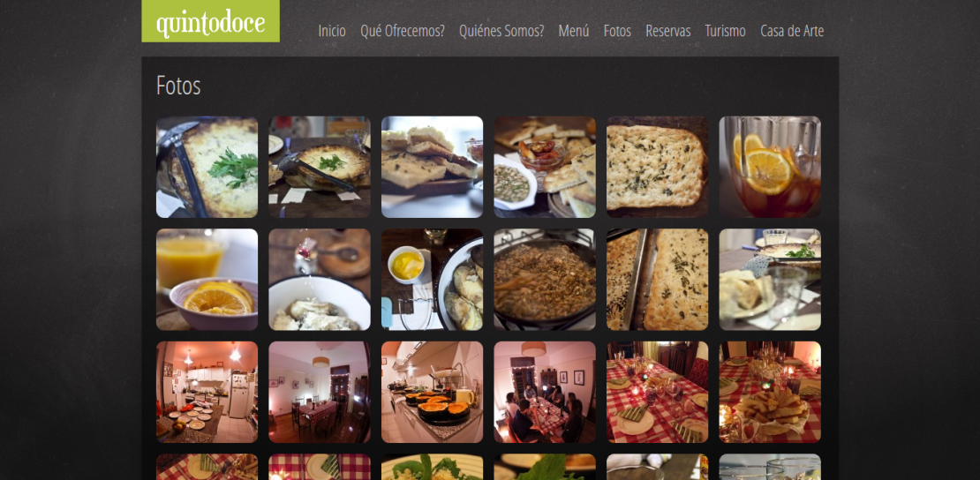Open photo of orange juice and sliced orange
The height and width of the screenshot is (480, 980).
click(x=207, y=280)
